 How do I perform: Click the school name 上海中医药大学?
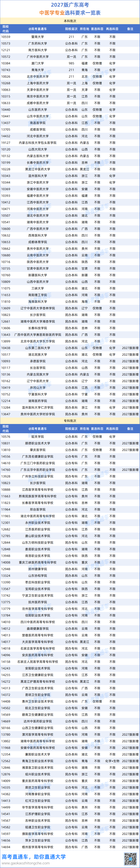pos(38,83)
